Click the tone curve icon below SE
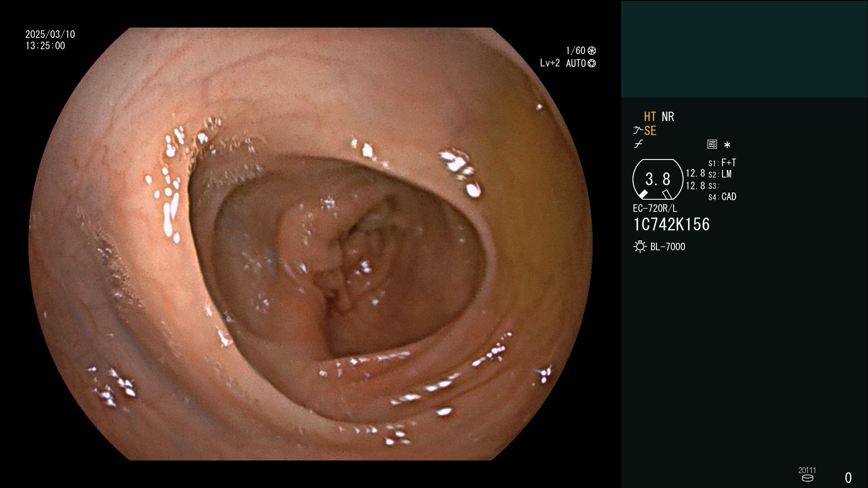868x488 pixels. [x=638, y=144]
